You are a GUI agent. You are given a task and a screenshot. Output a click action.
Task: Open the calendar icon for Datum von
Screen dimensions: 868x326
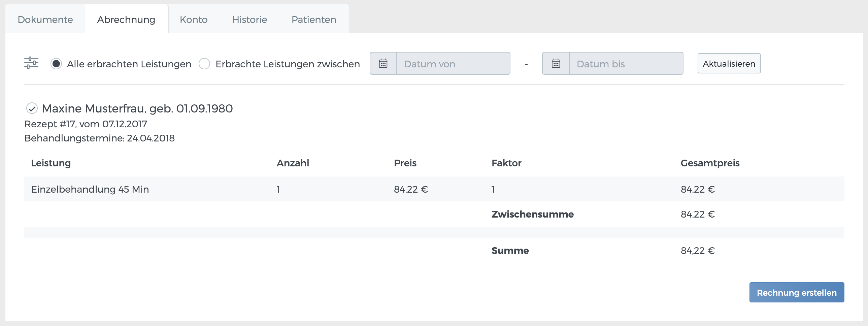click(x=383, y=63)
